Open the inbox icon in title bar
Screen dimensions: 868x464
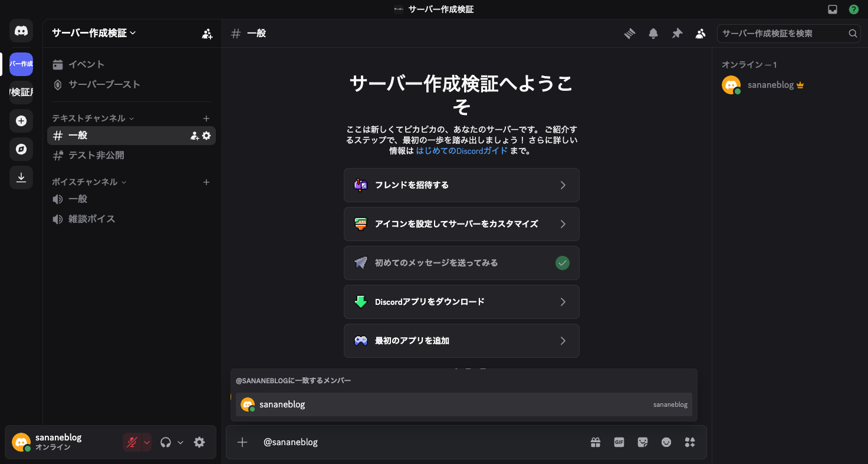pos(833,9)
